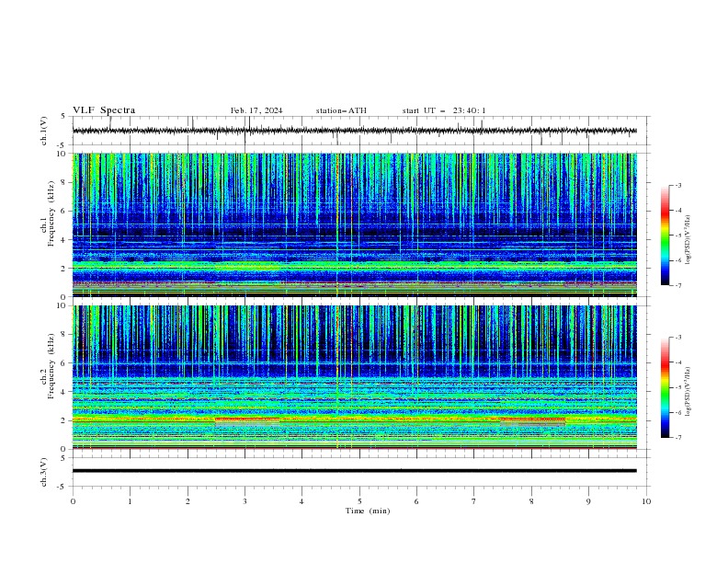Click the '-7' label on the lower colorbar
The image size is (728, 563).
(x=677, y=437)
